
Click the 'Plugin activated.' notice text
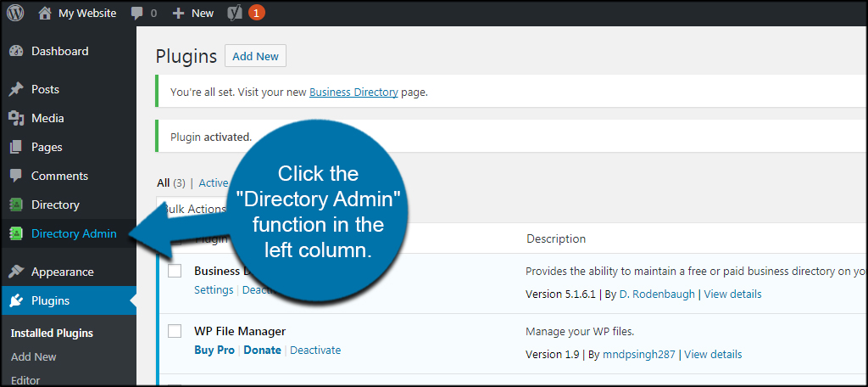211,137
